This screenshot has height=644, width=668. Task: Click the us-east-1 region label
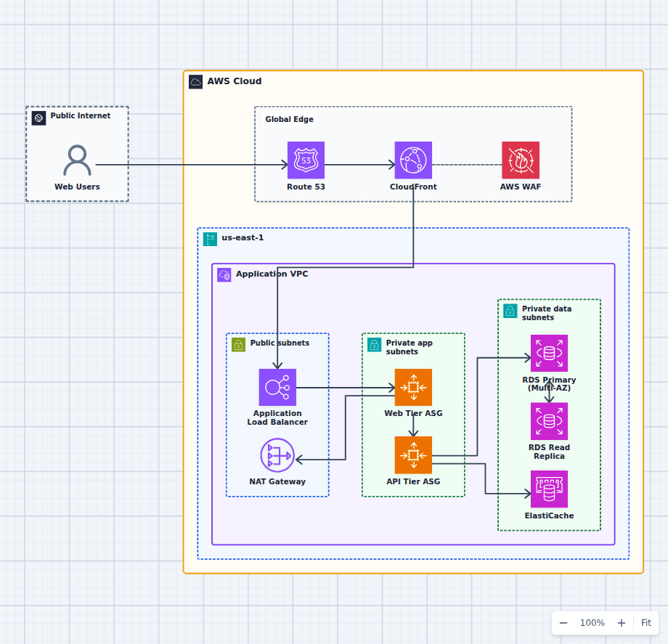point(243,237)
